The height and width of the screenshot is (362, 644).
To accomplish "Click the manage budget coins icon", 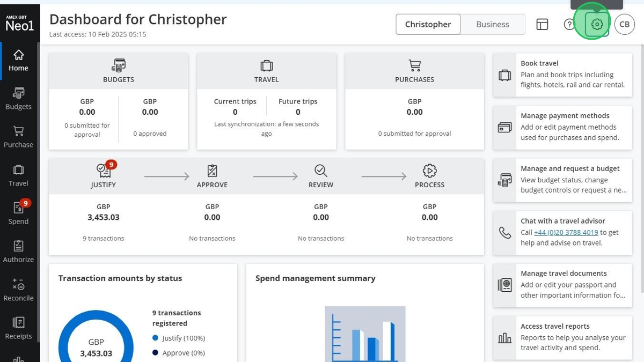I will point(504,180).
